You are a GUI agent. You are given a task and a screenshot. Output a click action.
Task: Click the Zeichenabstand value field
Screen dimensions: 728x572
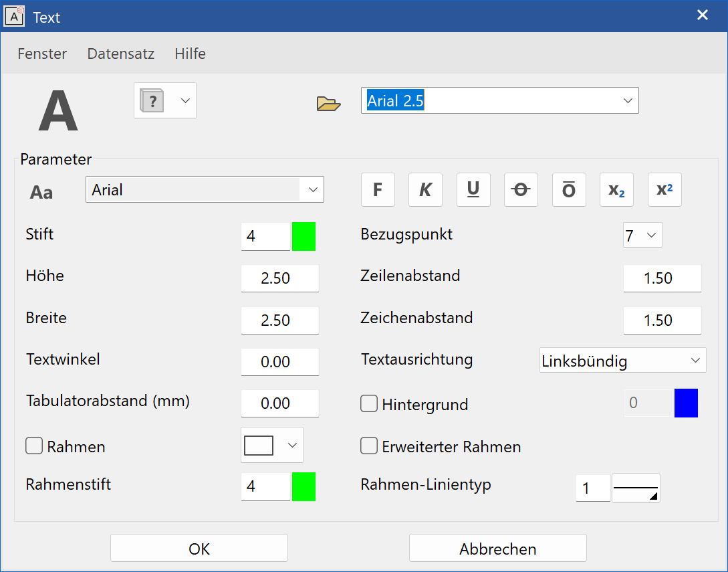662,320
